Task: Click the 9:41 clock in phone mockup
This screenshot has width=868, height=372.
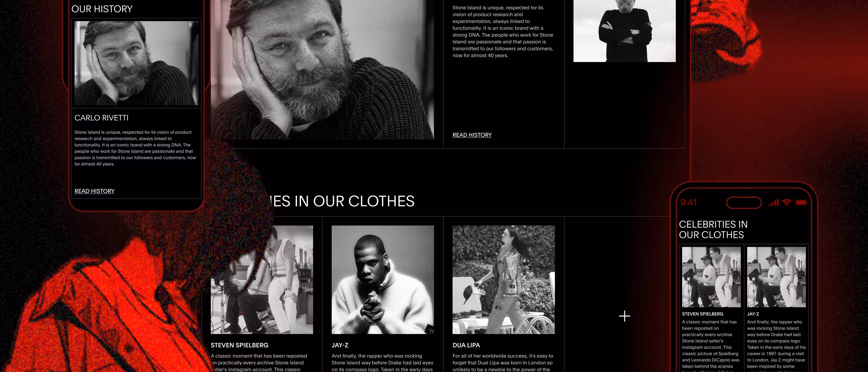Action: click(x=688, y=202)
